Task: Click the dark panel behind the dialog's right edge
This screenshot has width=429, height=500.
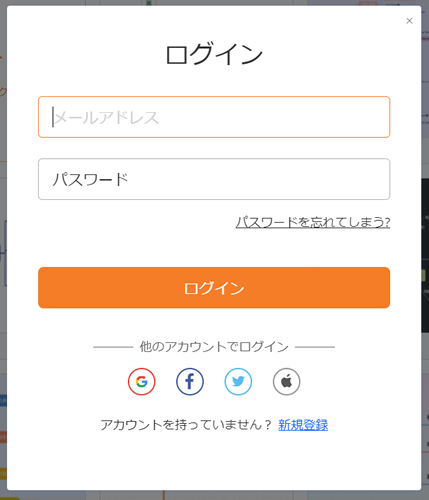Action: (425, 255)
